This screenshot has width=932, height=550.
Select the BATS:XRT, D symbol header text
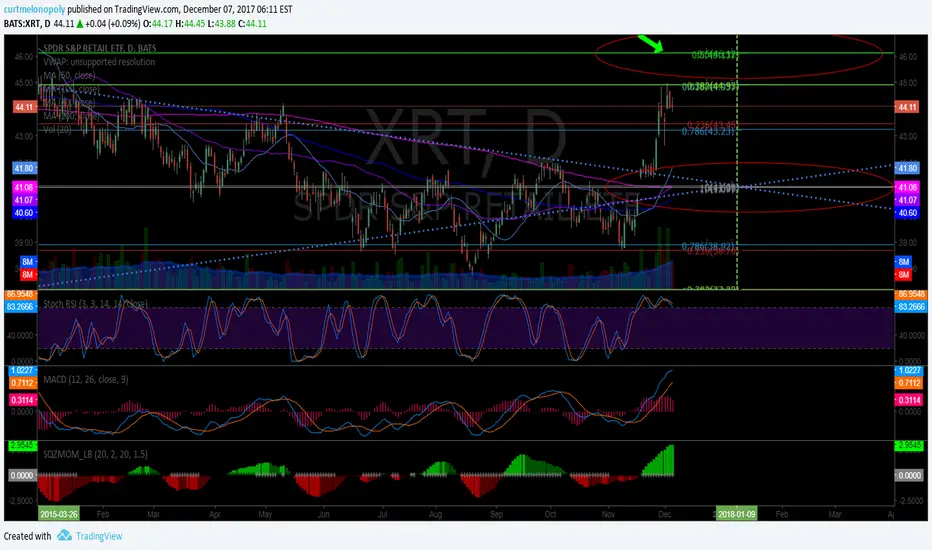tap(27, 24)
